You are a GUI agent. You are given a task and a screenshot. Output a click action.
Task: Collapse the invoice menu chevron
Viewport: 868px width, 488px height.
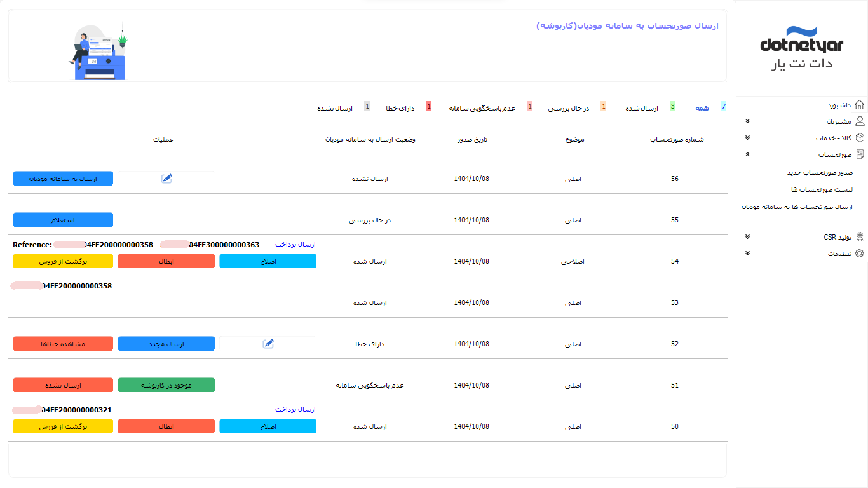click(747, 154)
